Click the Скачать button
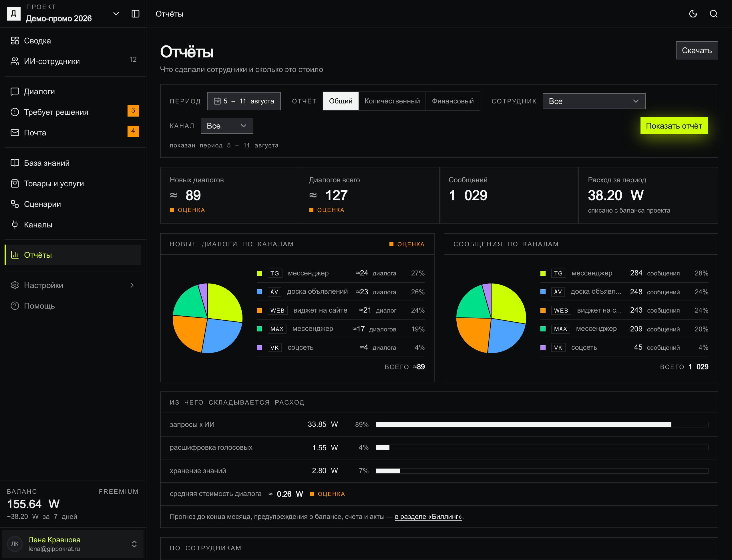The height and width of the screenshot is (560, 732). pyautogui.click(x=697, y=50)
